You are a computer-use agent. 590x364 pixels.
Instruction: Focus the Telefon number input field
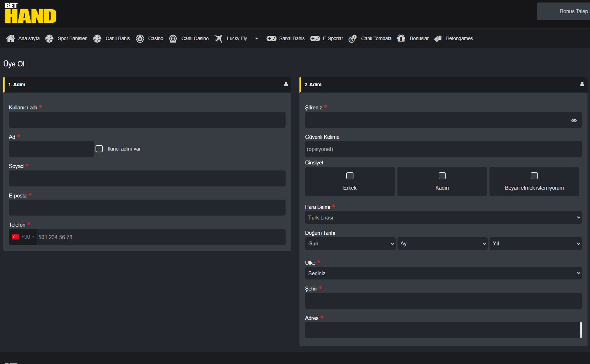pos(161,237)
